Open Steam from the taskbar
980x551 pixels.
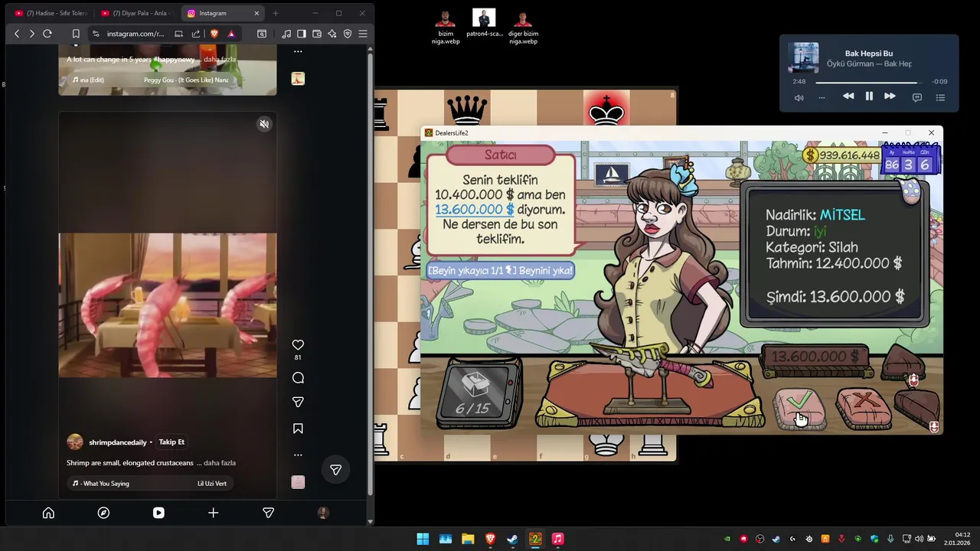[x=512, y=539]
